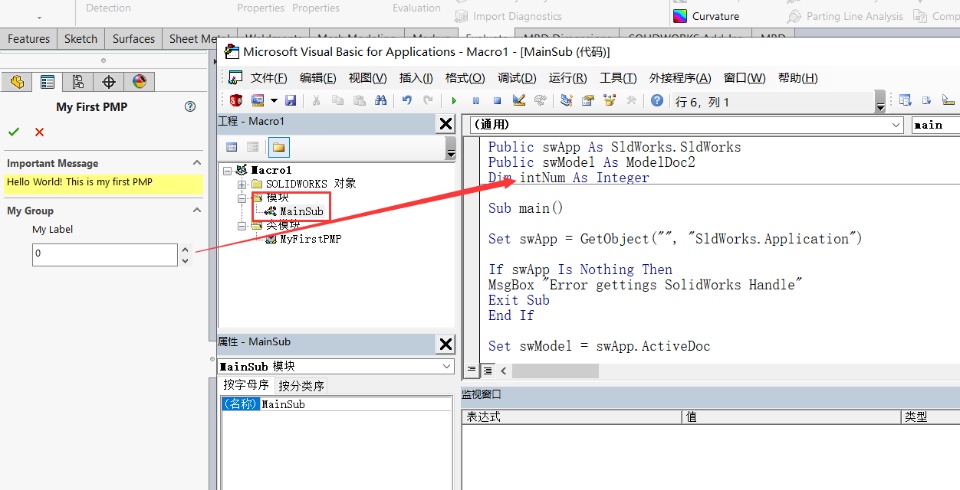
Task: Open the 文件(F) menu
Action: (269, 78)
